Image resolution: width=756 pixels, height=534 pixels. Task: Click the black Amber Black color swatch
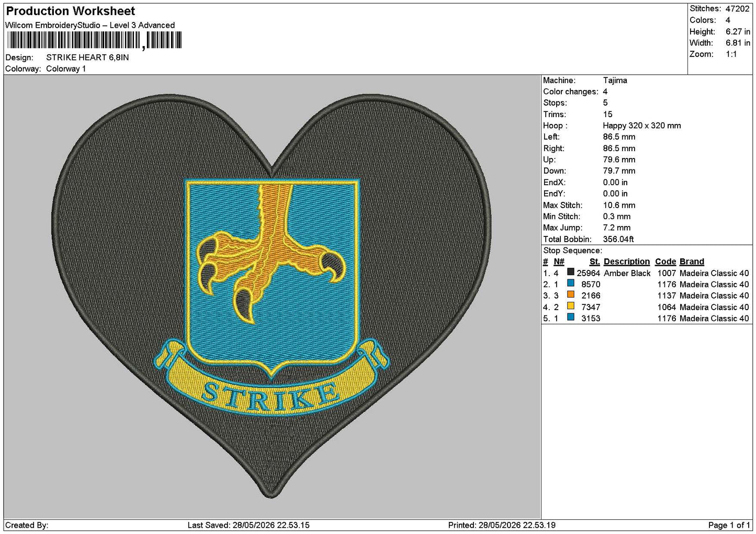pos(571,272)
